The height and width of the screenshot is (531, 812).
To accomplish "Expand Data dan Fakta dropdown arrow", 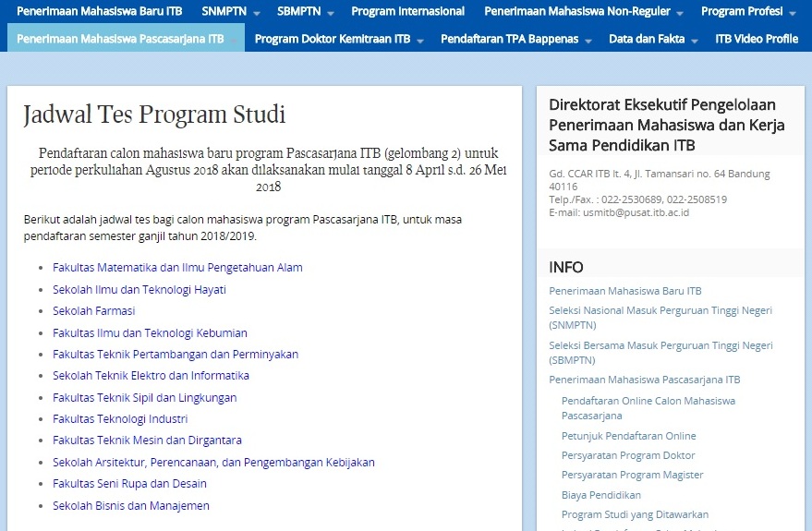I will [x=695, y=41].
